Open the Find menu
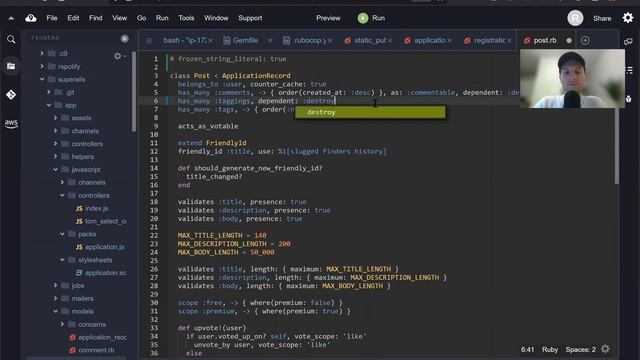Screen dimensions: 640x360 point(96,18)
